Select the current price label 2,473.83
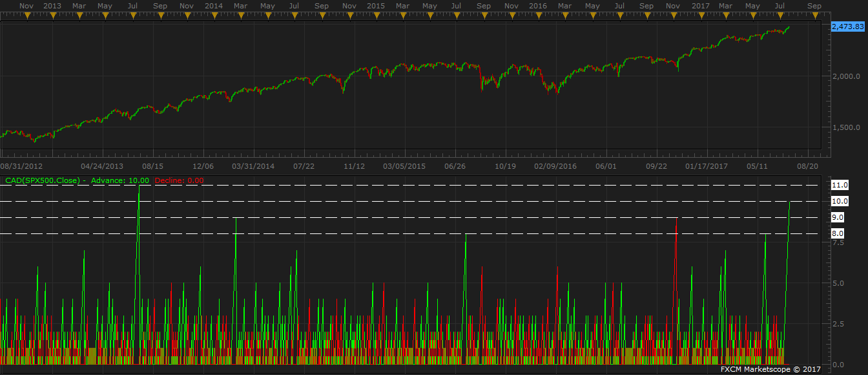This screenshot has height=375, width=868. [848, 27]
